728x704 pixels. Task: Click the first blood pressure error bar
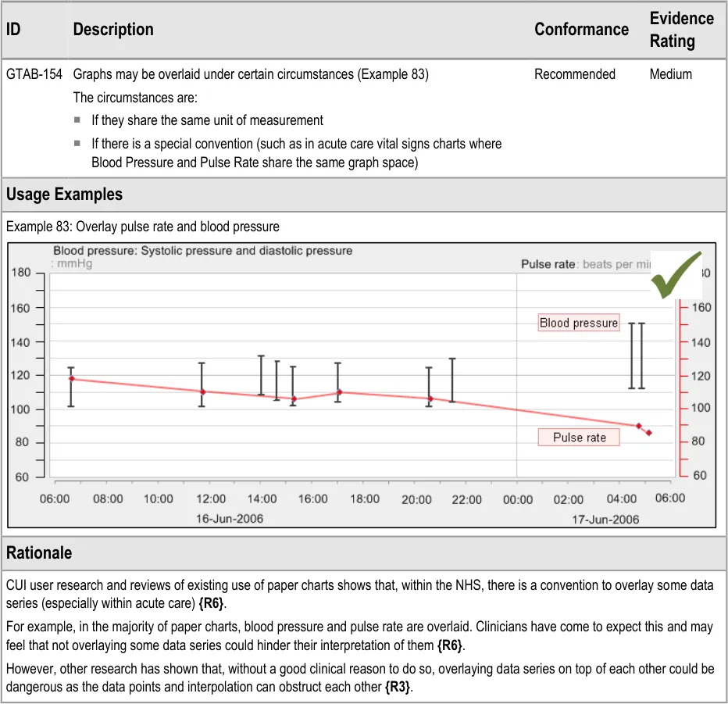pyautogui.click(x=71, y=387)
